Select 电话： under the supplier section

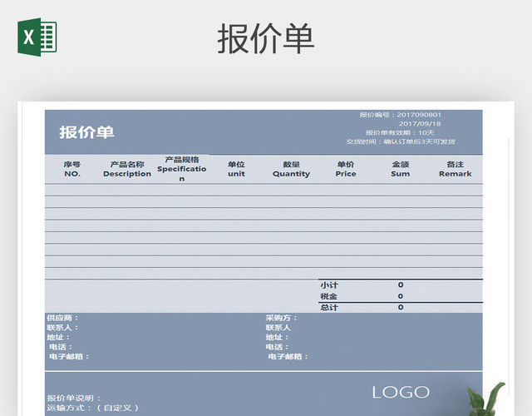(x=61, y=347)
